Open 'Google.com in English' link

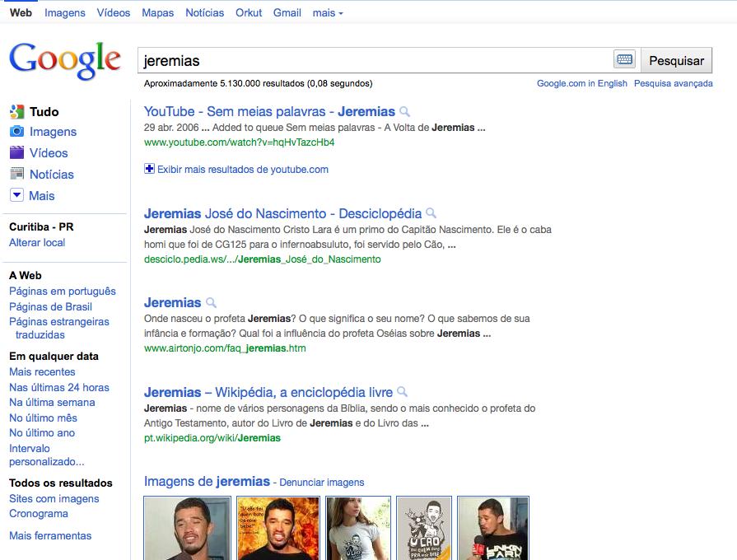click(582, 83)
